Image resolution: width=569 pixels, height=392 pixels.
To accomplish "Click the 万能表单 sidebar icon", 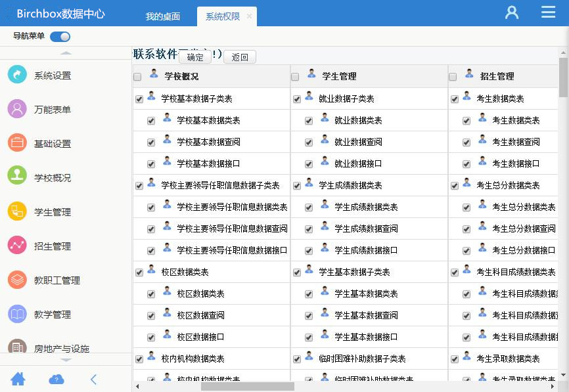I will tap(17, 108).
